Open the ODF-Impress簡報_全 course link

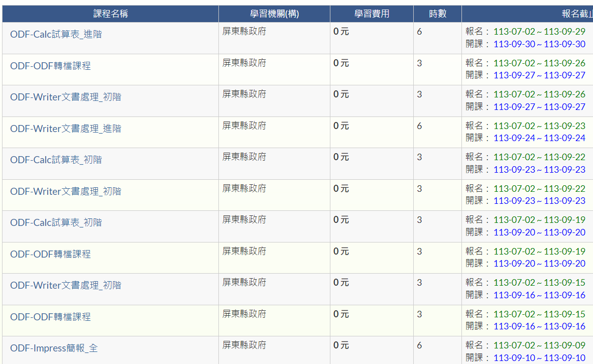tap(54, 348)
